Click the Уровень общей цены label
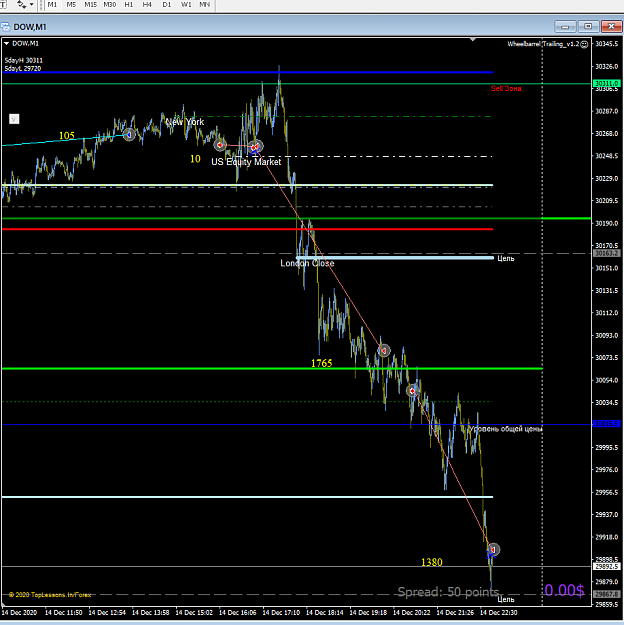This screenshot has width=624, height=625. click(505, 429)
